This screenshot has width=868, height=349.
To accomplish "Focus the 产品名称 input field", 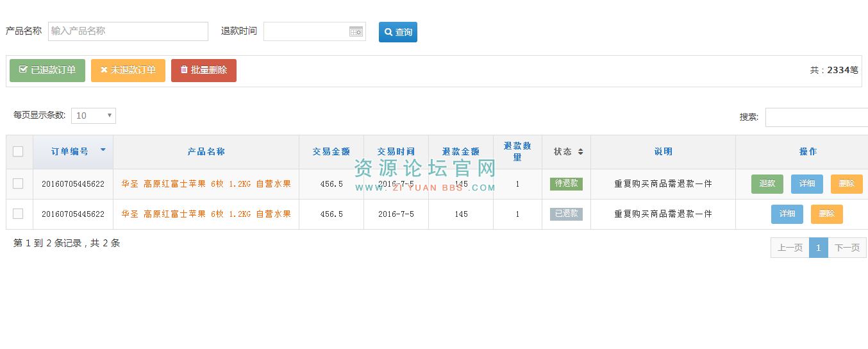I will [128, 31].
